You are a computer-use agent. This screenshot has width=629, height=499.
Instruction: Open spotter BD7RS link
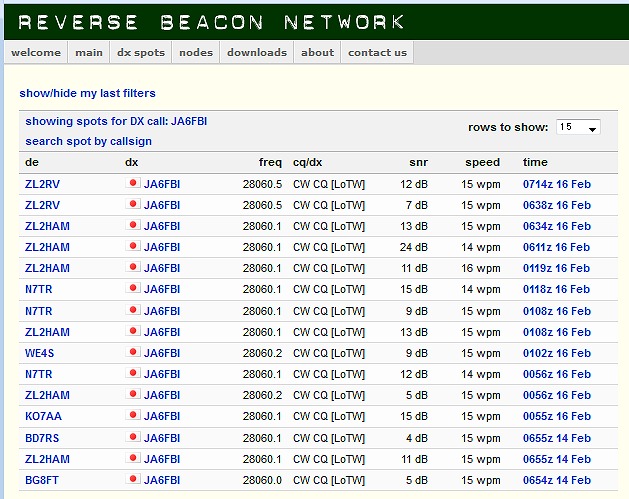click(x=42, y=438)
